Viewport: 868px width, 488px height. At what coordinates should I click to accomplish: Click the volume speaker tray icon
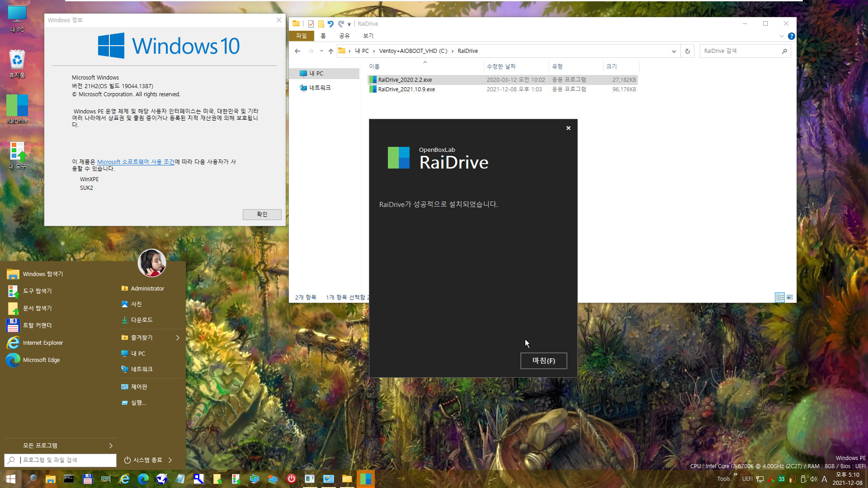coord(813,479)
